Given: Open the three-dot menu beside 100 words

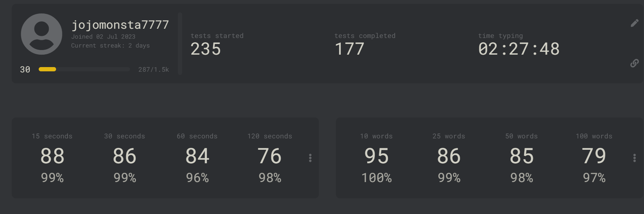Looking at the screenshot, I should pyautogui.click(x=634, y=158).
